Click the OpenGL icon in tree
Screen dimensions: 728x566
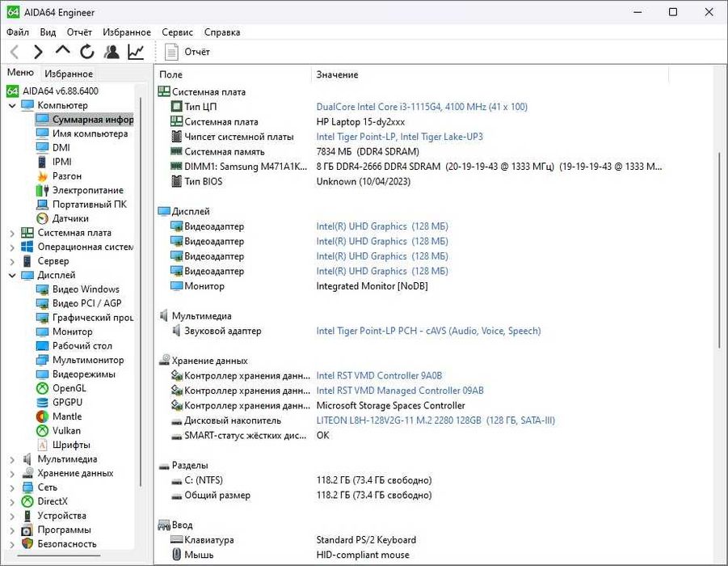[42, 388]
